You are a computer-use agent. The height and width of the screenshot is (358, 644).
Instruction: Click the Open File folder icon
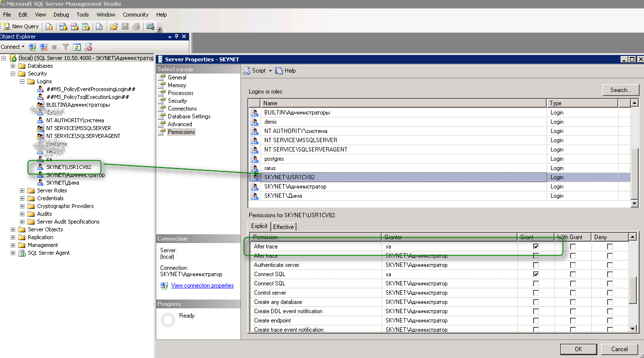pos(113,26)
